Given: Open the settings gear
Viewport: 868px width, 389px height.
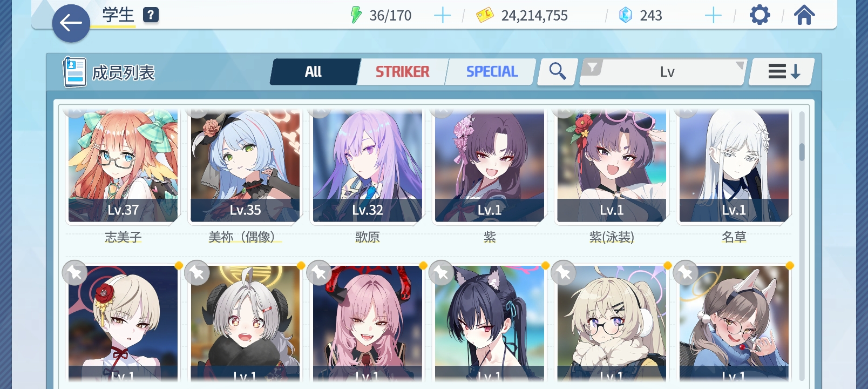Looking at the screenshot, I should click(760, 15).
